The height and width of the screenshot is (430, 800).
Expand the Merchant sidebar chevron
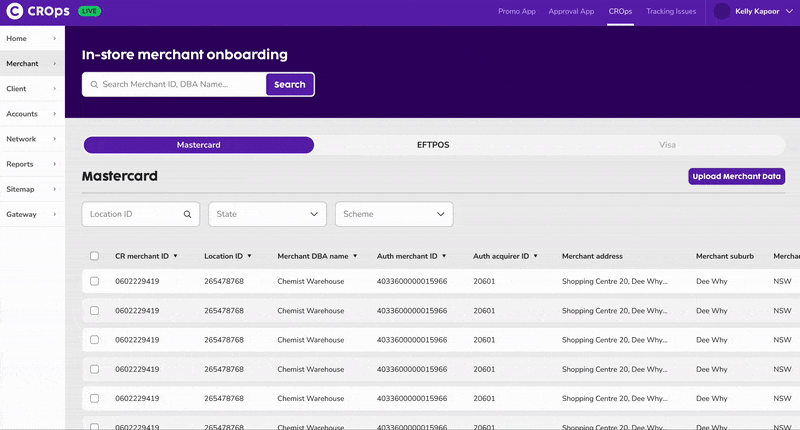coord(55,64)
